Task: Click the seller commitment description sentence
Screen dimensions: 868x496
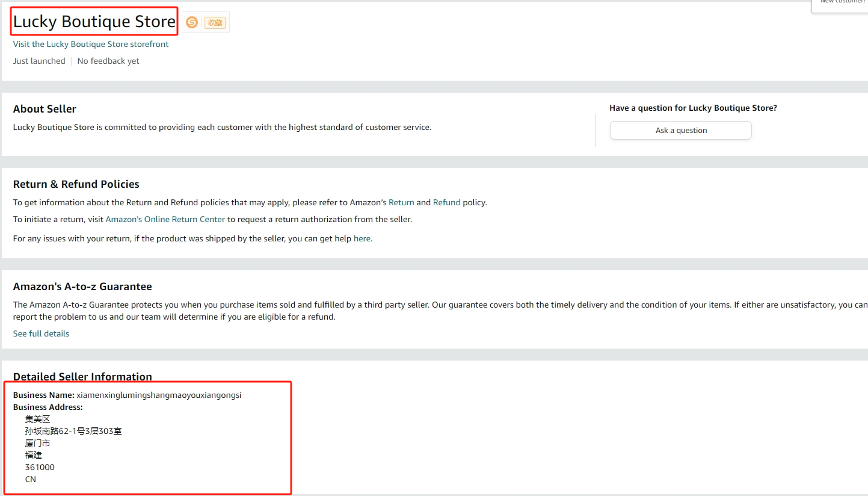Action: tap(222, 127)
